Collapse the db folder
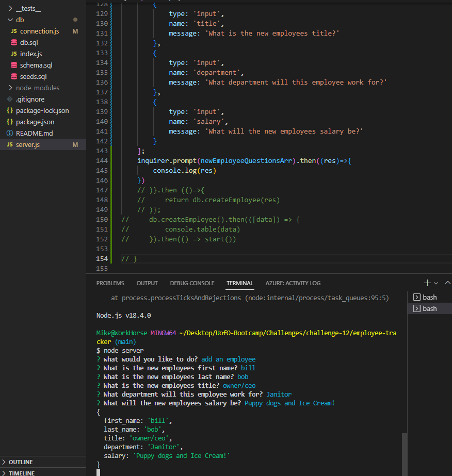The height and width of the screenshot is (476, 452). (x=10, y=20)
